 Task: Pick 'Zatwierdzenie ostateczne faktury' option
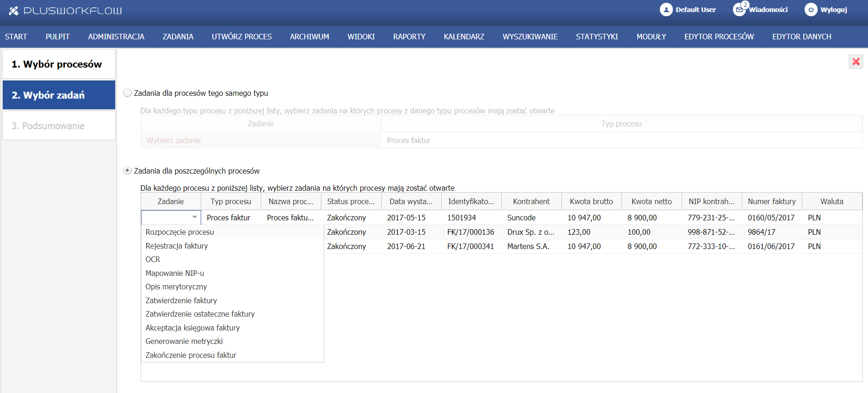tap(200, 314)
